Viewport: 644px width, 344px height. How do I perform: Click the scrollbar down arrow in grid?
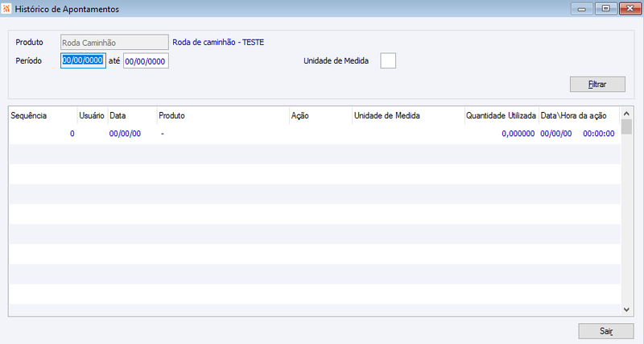[626, 310]
